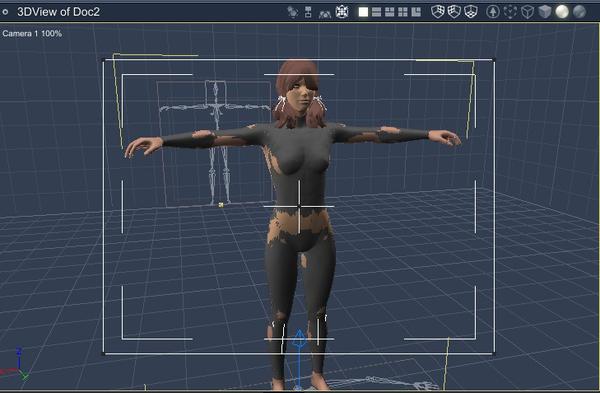The image size is (600, 393).
Task: Choose the four-pane view layout
Action: pyautogui.click(x=403, y=12)
